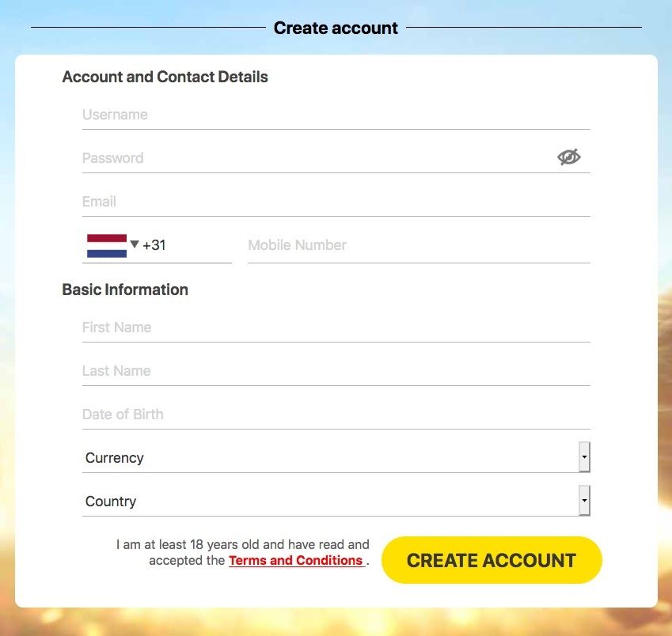
Task: Open the Currency dropdown list
Action: [x=328, y=458]
